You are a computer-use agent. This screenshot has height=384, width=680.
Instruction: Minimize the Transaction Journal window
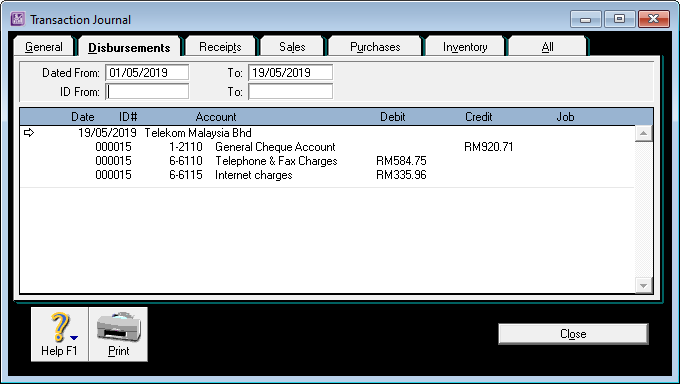[x=585, y=19]
